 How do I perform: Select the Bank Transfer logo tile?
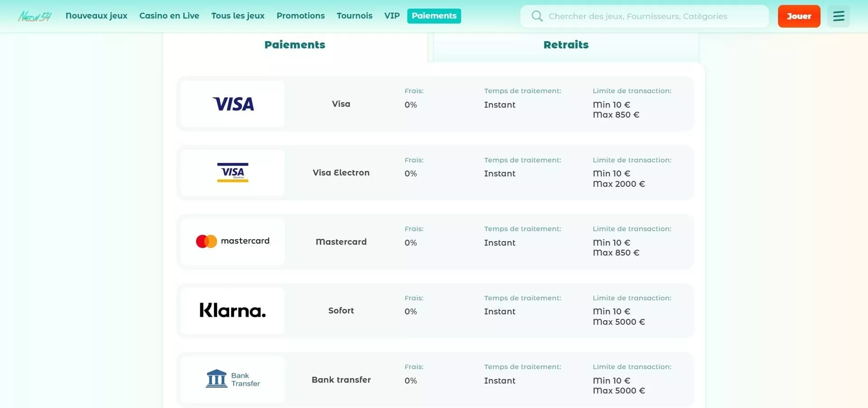(x=233, y=380)
